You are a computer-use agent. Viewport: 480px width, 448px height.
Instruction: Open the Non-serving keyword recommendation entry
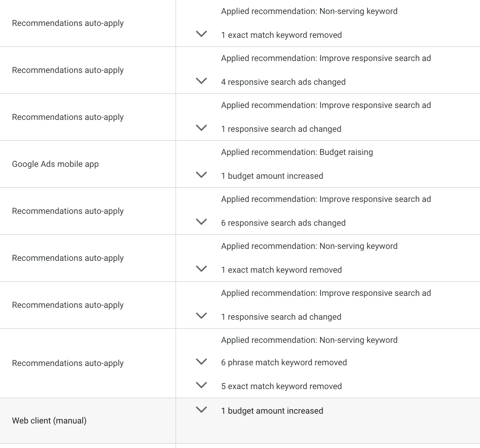[x=309, y=11]
